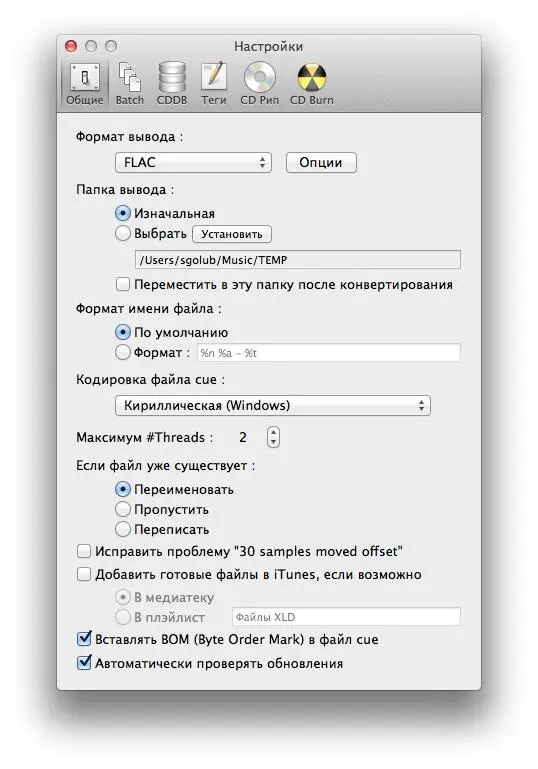Disable Автоматически проверять обновления
This screenshot has width=538, height=769.
coord(84,663)
